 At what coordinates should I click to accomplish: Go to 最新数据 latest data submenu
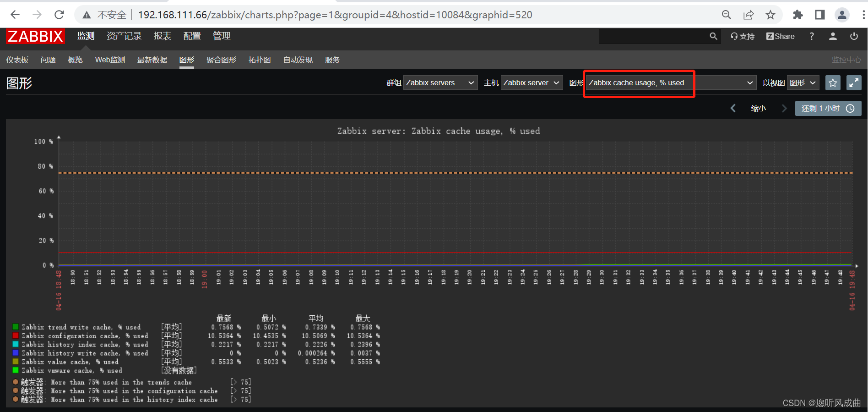152,60
